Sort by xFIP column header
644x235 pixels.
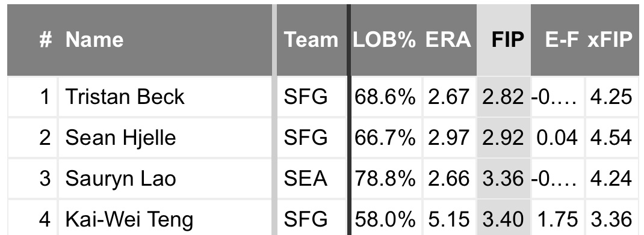(x=610, y=40)
